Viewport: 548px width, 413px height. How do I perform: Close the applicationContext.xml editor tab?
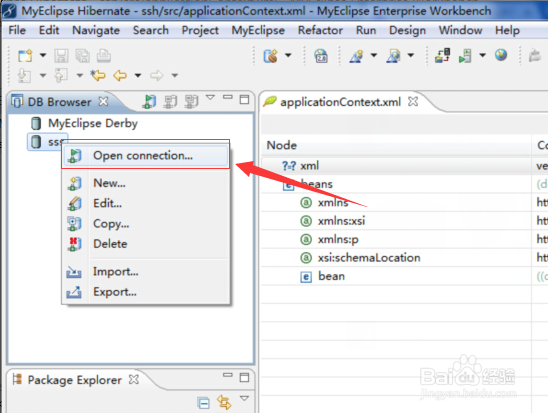(x=413, y=102)
